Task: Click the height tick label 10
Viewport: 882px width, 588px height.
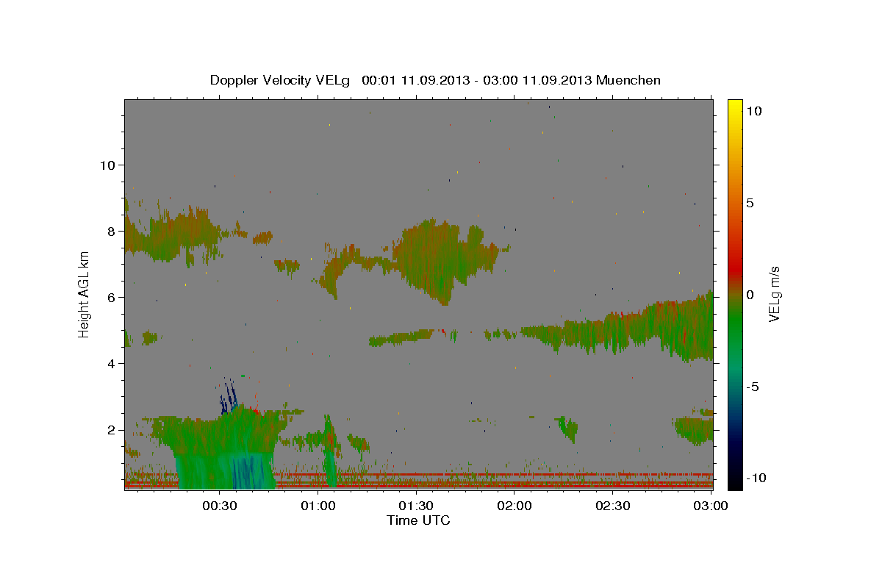Action: pyautogui.click(x=107, y=165)
